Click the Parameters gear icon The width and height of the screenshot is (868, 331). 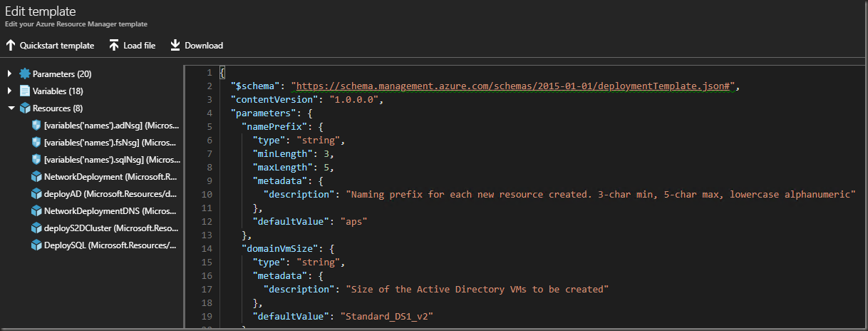[25, 73]
